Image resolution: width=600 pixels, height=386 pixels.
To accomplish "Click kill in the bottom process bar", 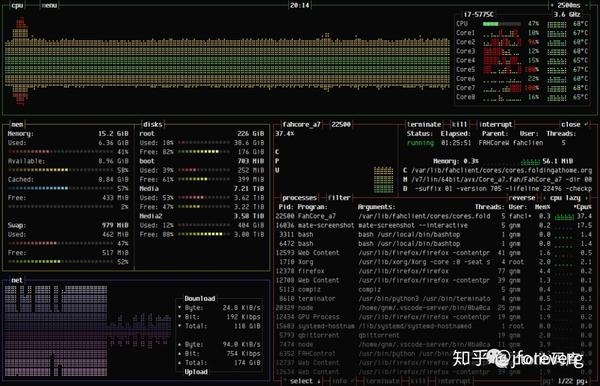I will point(418,381).
